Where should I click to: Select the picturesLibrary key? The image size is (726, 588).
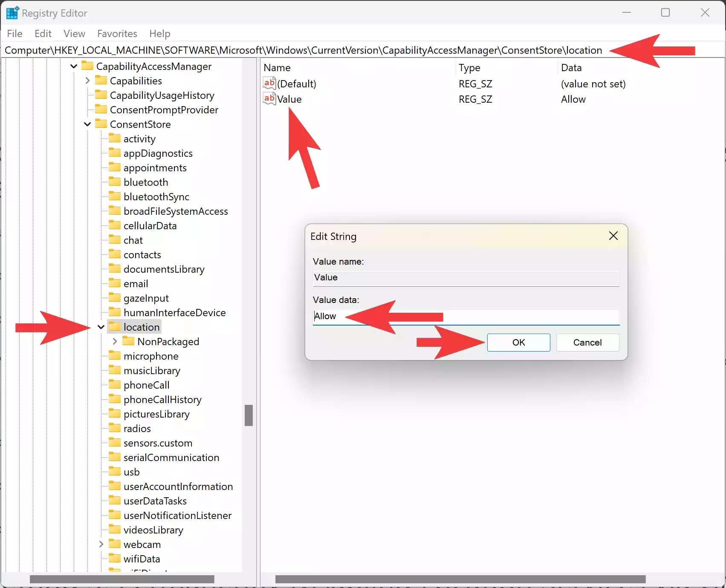pos(156,414)
